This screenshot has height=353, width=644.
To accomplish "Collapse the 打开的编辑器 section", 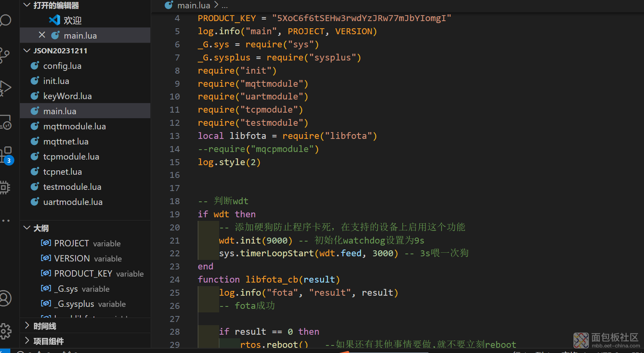I will (x=85, y=5).
